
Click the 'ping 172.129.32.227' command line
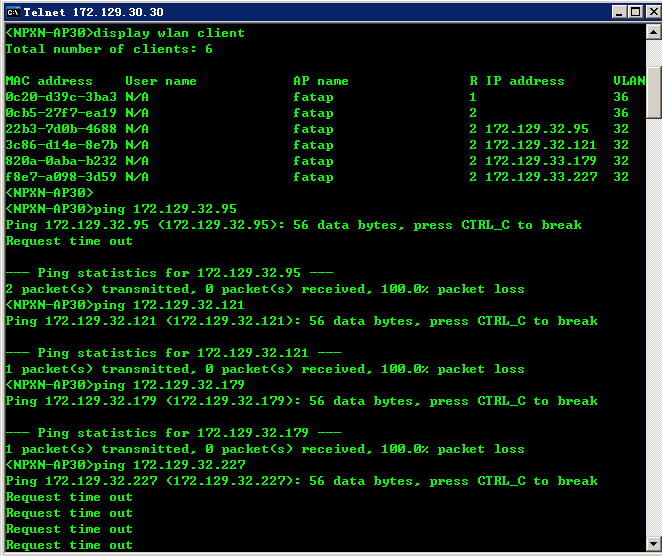coord(125,465)
